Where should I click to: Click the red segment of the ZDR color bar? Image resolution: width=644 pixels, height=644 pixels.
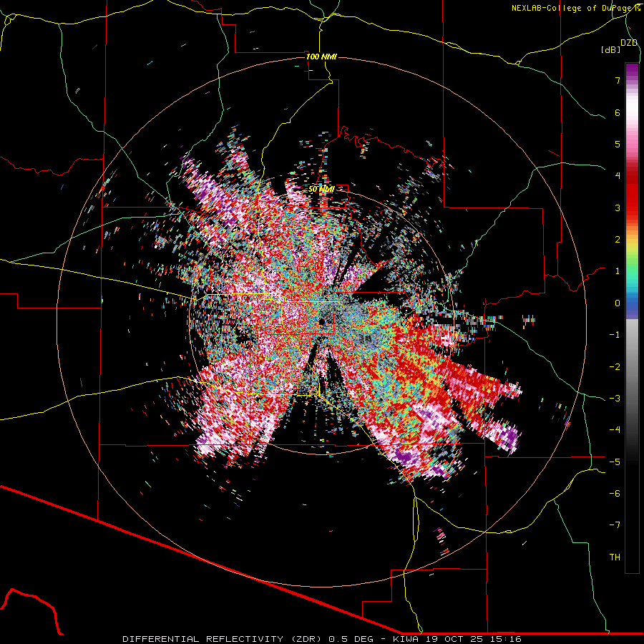click(x=632, y=193)
